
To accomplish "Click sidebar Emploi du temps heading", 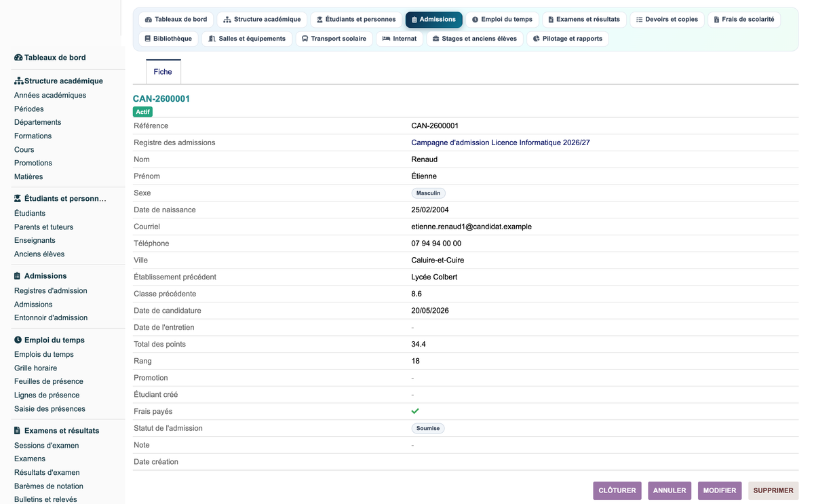I will tap(50, 340).
